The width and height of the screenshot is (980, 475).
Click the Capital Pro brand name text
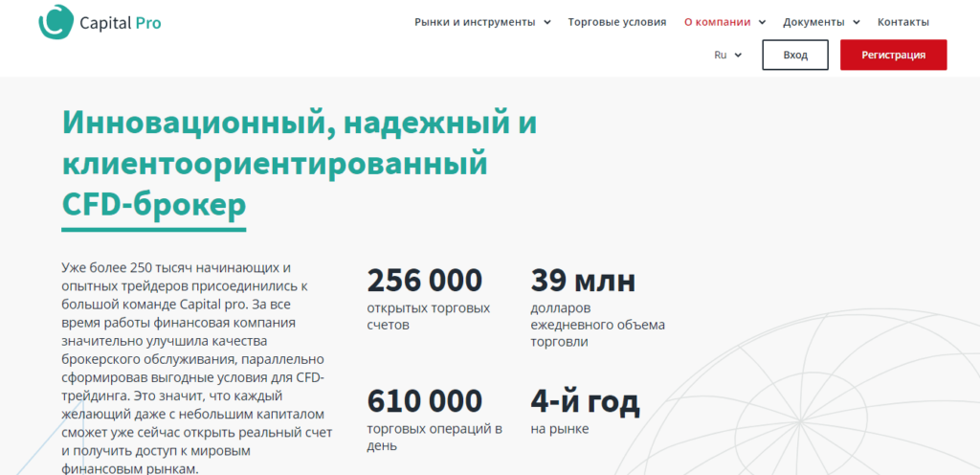(x=121, y=24)
